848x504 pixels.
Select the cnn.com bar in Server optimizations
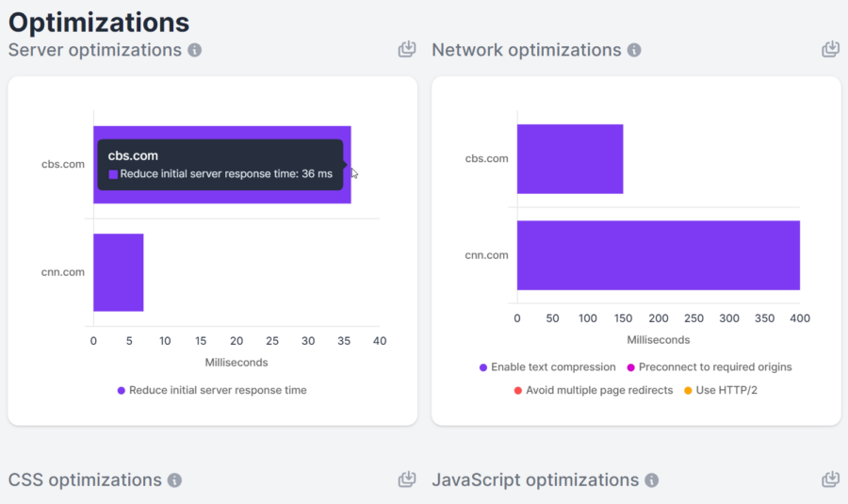[119, 272]
